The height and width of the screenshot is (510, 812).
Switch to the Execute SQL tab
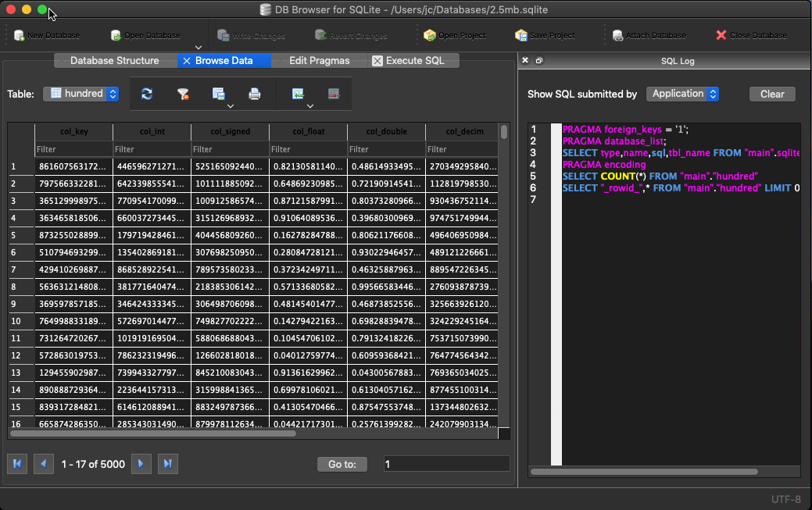pyautogui.click(x=414, y=61)
